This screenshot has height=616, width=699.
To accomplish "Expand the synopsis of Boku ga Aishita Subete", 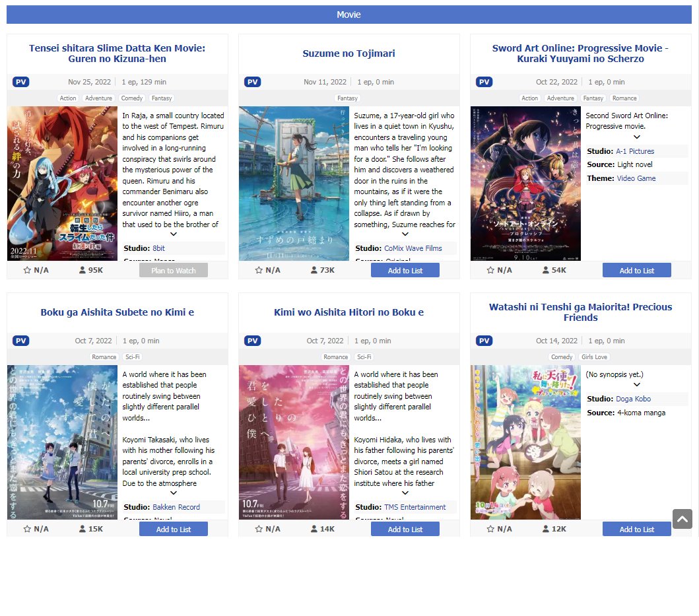I will 174,493.
